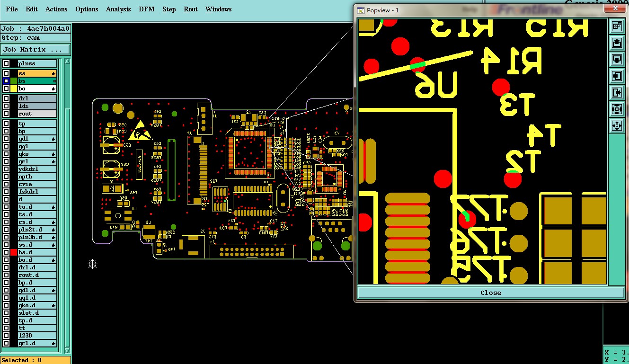Screen dimensions: 629x364
Task: Click the datum origin marker on the canvas
Action: (x=93, y=264)
